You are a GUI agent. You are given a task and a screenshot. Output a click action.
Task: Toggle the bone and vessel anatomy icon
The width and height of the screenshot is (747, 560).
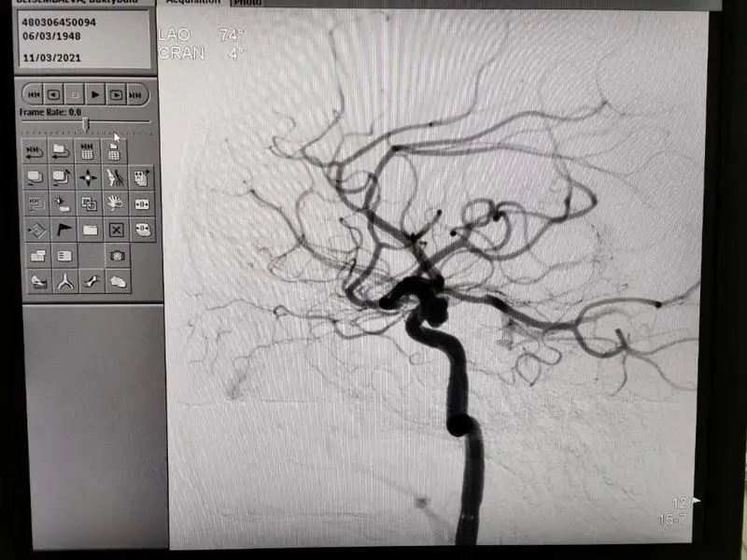coord(115,178)
